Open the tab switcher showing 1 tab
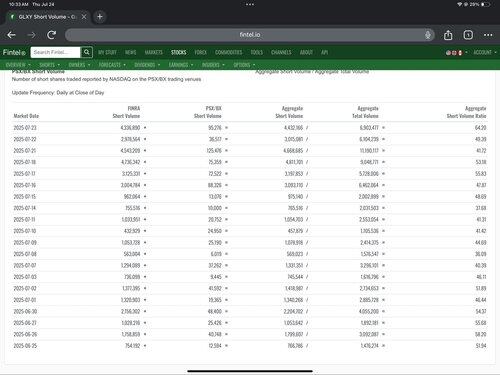500x375 pixels. [468, 35]
